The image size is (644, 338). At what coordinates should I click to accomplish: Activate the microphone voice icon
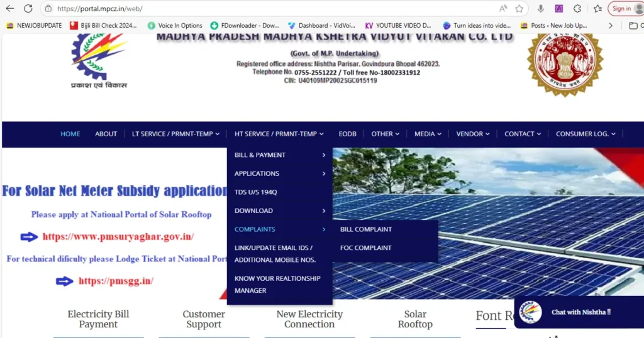click(x=540, y=8)
